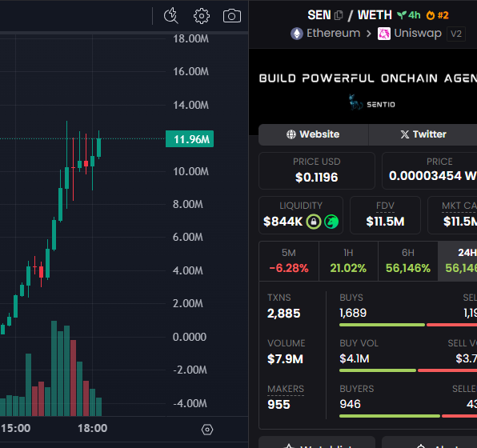Click the 15:00 time axis label
The image size is (477, 448).
tap(15, 428)
